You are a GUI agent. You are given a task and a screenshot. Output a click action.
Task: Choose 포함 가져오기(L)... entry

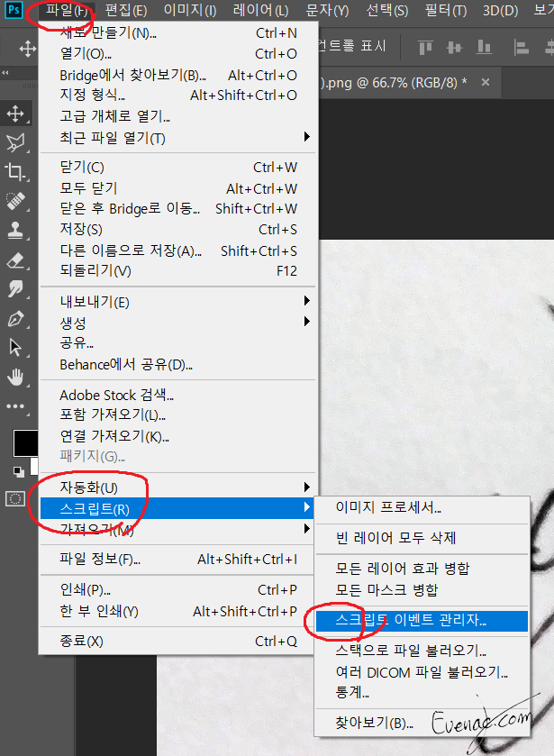point(178,414)
